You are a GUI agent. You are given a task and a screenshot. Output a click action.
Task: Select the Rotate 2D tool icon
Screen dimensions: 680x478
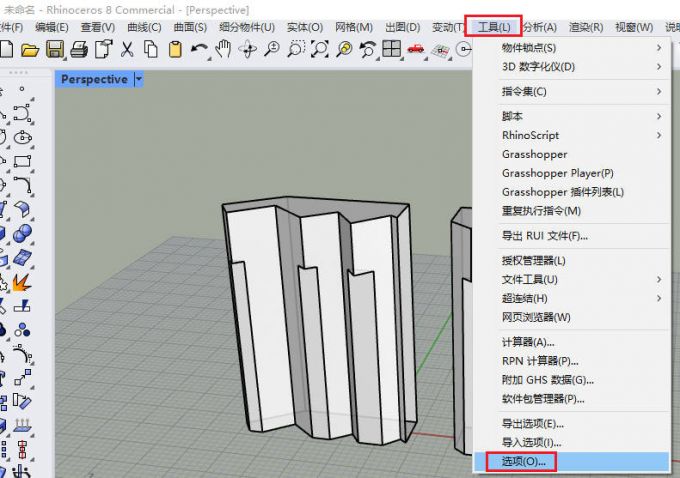22,401
